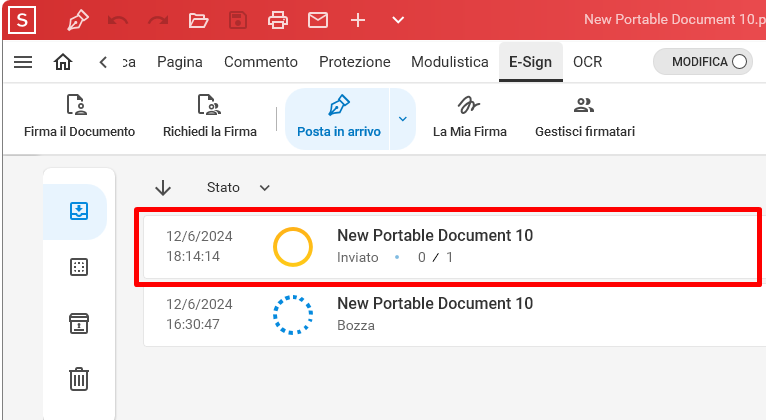Open the OCR tab
The image size is (766, 420).
[x=587, y=62]
